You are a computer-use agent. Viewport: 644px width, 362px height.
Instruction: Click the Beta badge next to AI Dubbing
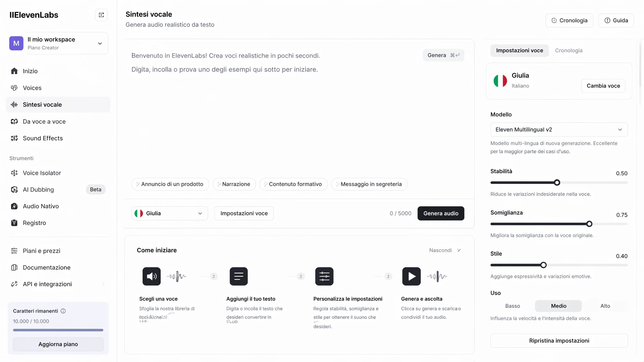tap(96, 189)
